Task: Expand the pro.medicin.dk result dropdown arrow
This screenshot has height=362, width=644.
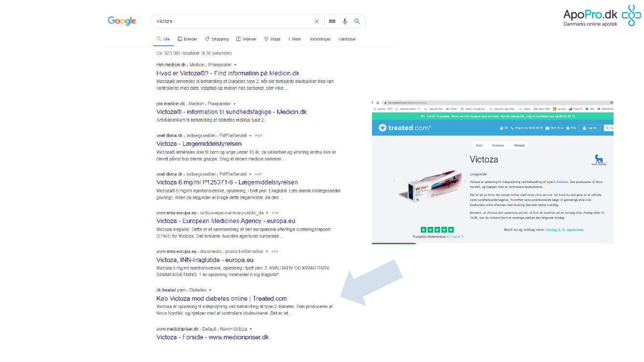Action: (234, 104)
